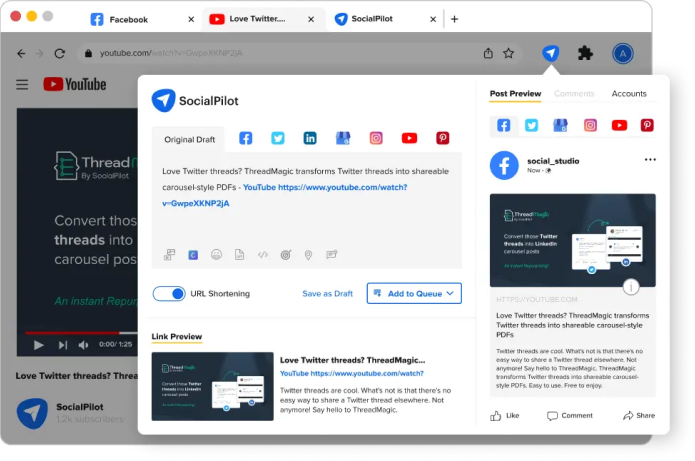Select the Love Twitter browser tab

click(x=262, y=19)
